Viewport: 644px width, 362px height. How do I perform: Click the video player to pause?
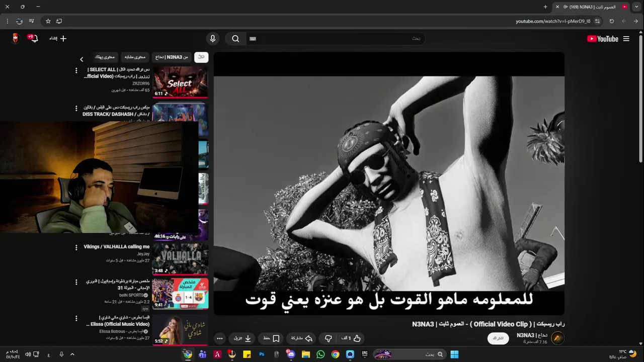389,184
